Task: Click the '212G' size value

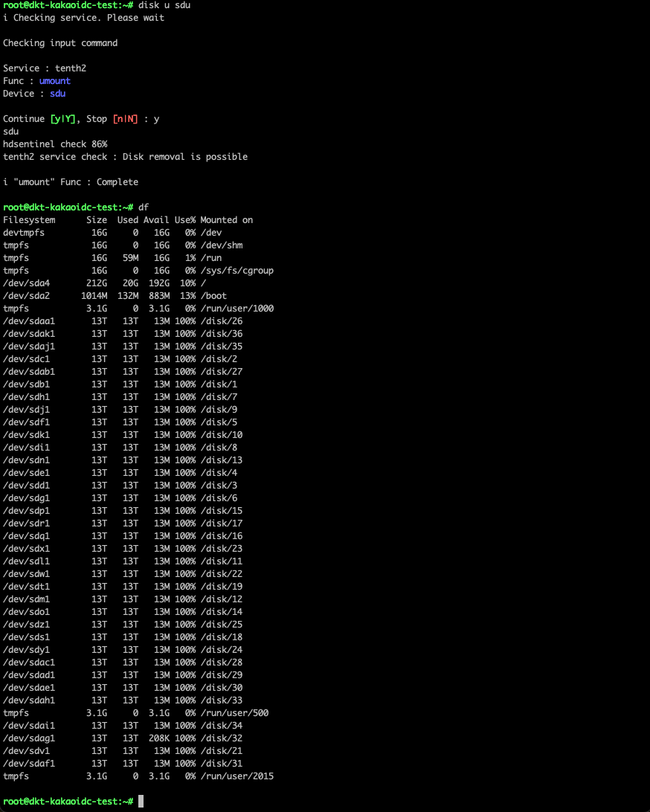Action: pyautogui.click(x=97, y=283)
